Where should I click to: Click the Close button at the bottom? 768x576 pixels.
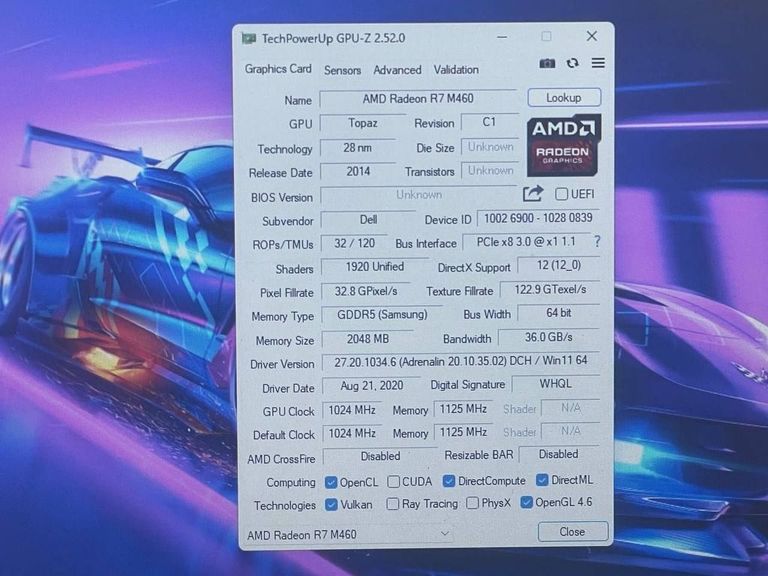point(573,531)
